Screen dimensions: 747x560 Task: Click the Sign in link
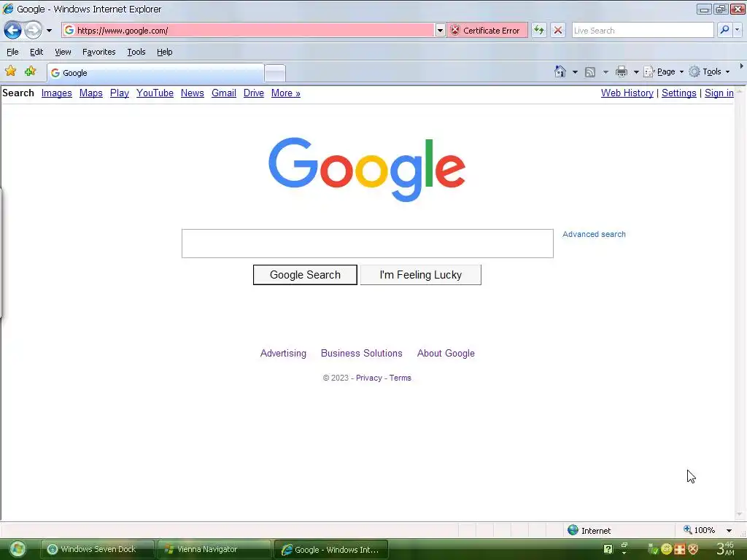tap(719, 93)
